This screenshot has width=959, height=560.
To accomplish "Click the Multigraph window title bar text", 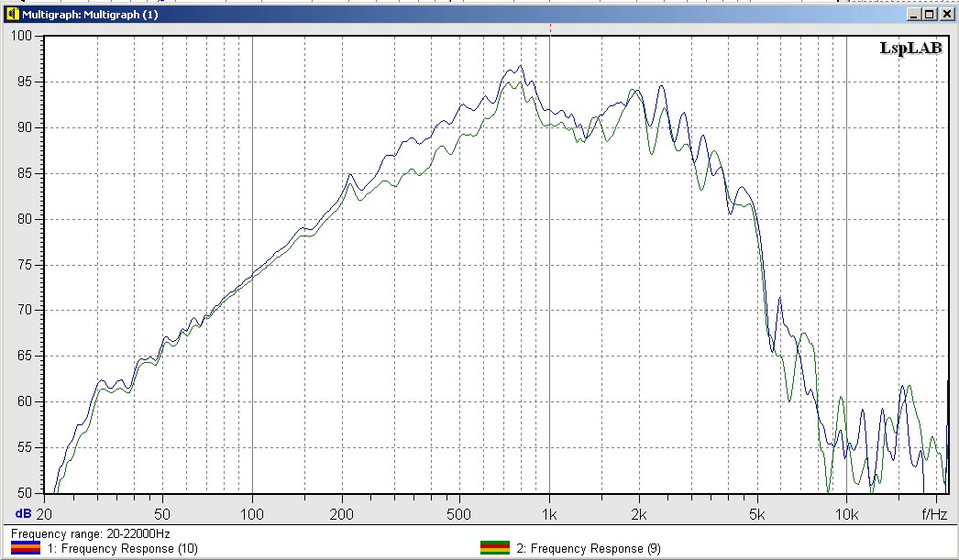I will pyautogui.click(x=90, y=14).
